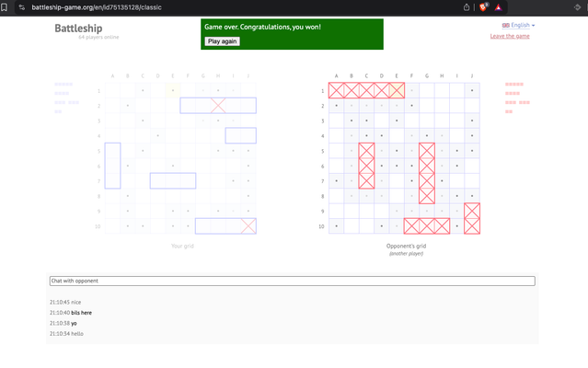The image size is (588, 368).
Task: Click cell J10 hit mark on opponent's grid
Action: 472,226
